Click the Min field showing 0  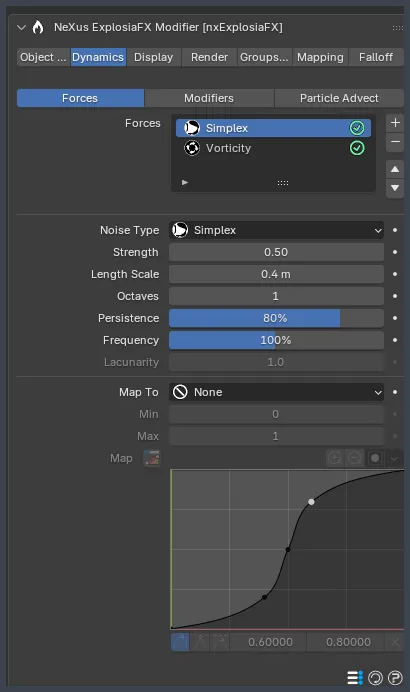(276, 414)
